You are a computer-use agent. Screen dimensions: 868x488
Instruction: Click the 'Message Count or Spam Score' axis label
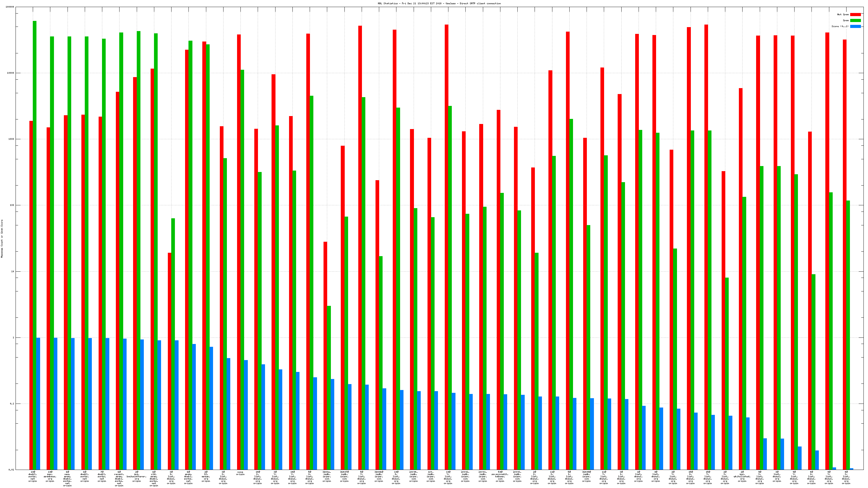tap(2, 238)
